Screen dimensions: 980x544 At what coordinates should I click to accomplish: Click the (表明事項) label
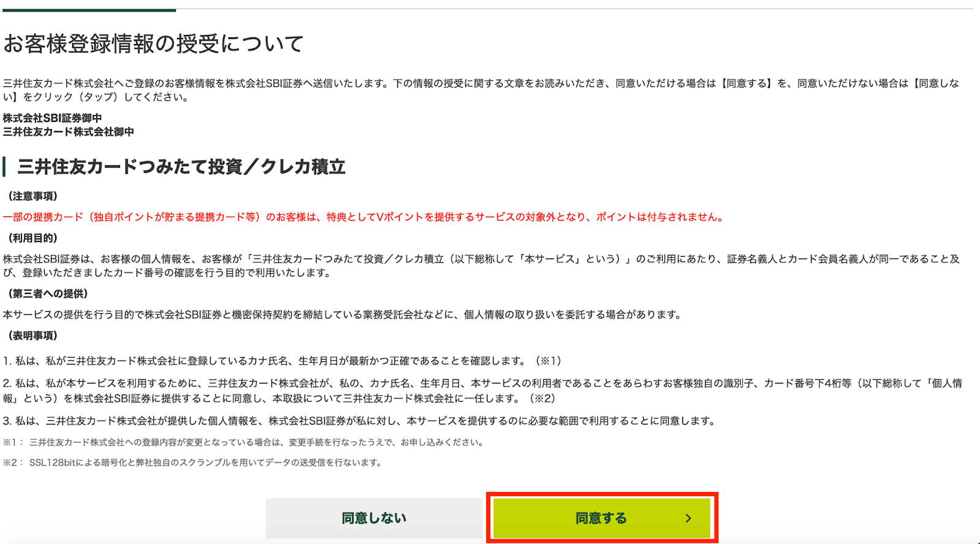[x=32, y=336]
